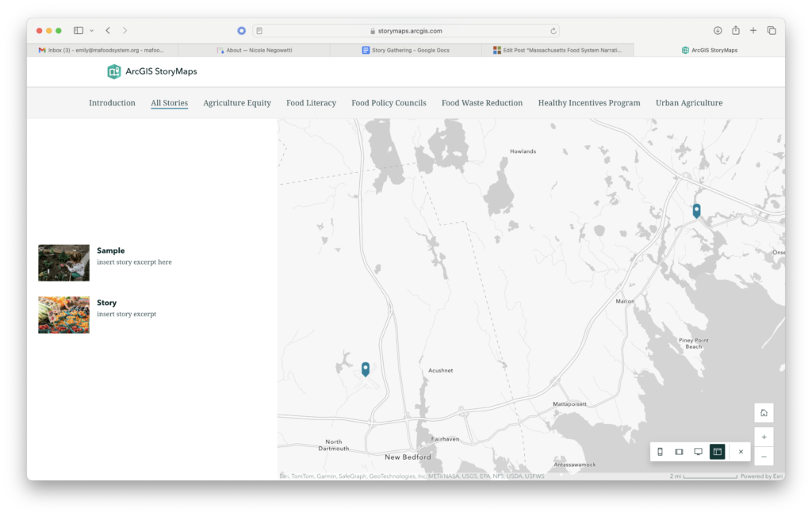This screenshot has width=812, height=516.
Task: Click the 'insert story excerpt' text under Story
Action: [x=126, y=314]
